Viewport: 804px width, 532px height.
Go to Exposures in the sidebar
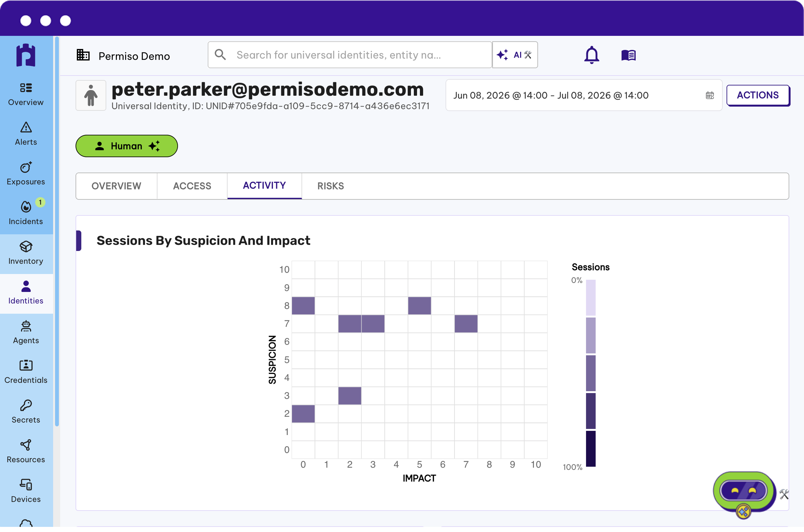[26, 174]
